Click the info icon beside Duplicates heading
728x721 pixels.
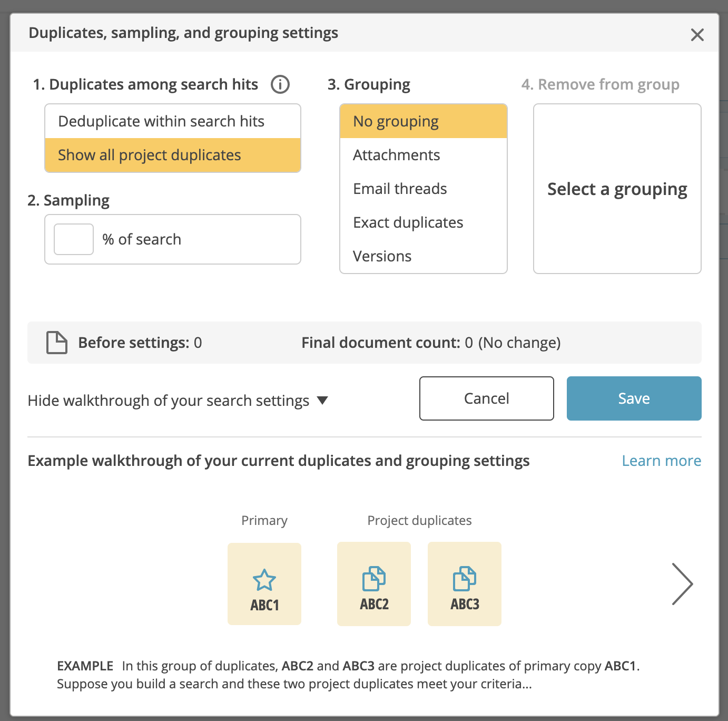click(280, 84)
